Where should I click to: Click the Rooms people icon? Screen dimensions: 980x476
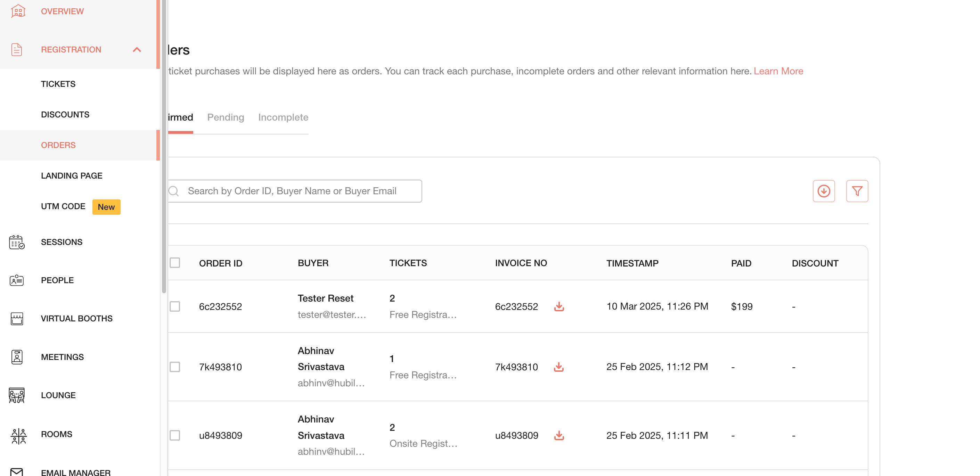coord(18,436)
